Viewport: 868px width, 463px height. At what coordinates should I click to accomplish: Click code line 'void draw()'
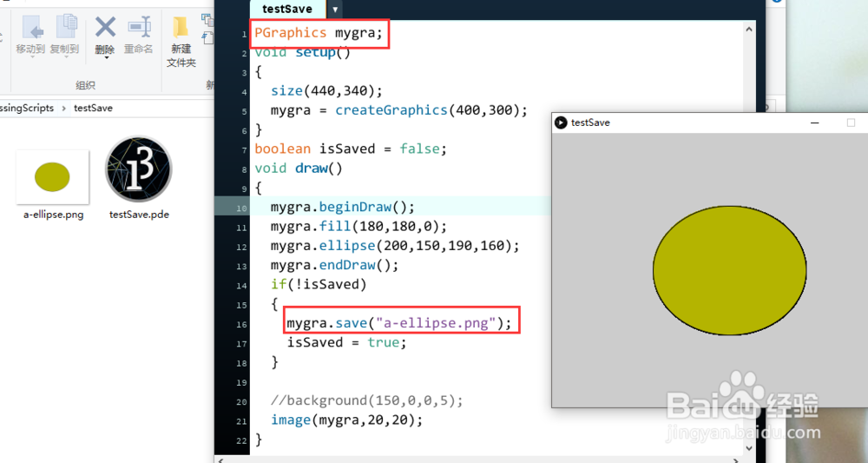(x=299, y=169)
